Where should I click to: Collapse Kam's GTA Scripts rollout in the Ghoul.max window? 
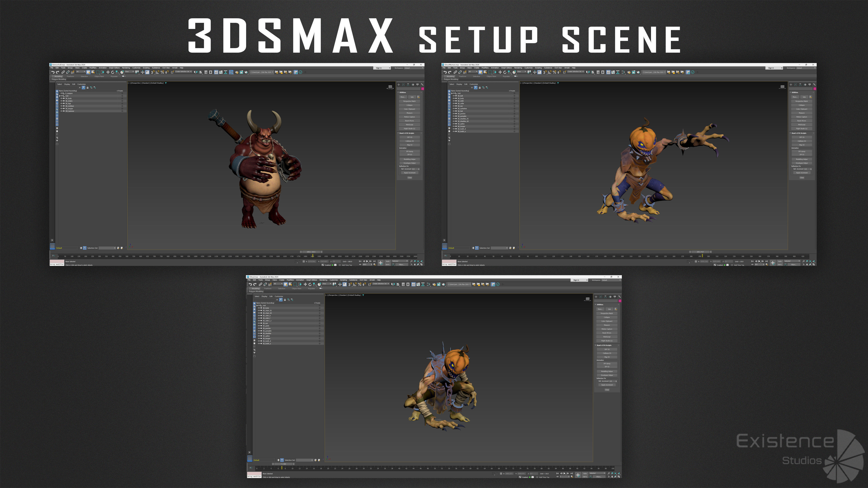[x=604, y=345]
